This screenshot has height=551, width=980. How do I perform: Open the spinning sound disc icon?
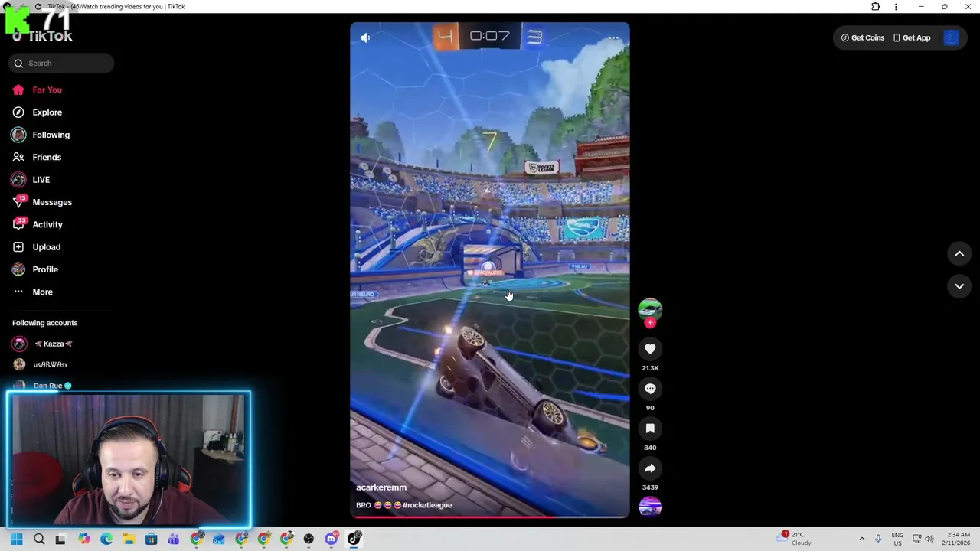click(650, 507)
